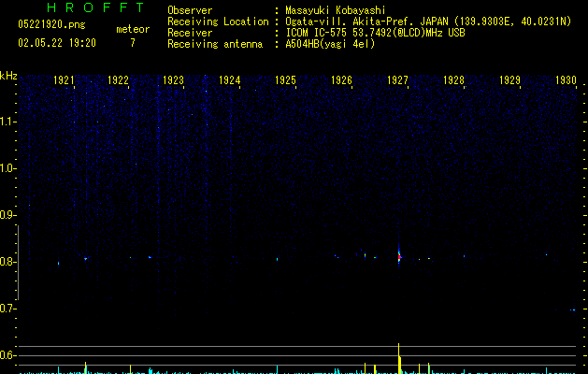Click the observer name Masayuki Kobayashi
Image resolution: width=588 pixels, height=374 pixels.
click(336, 10)
